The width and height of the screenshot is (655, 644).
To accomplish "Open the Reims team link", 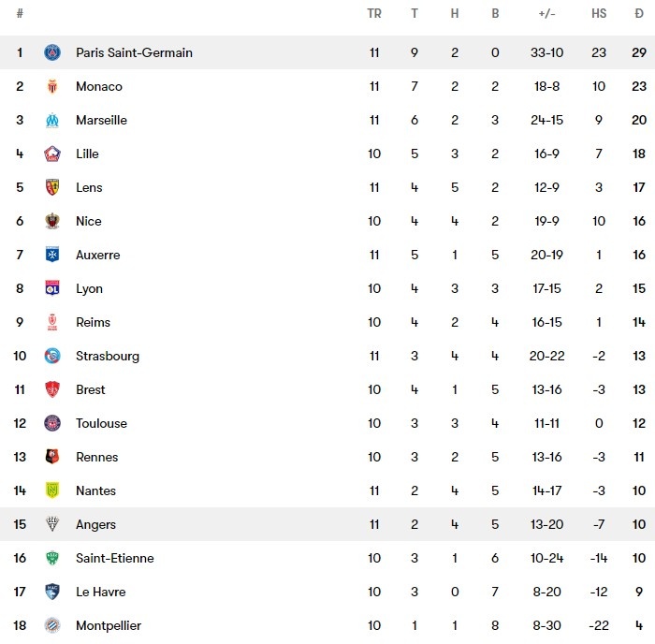I will tap(93, 322).
